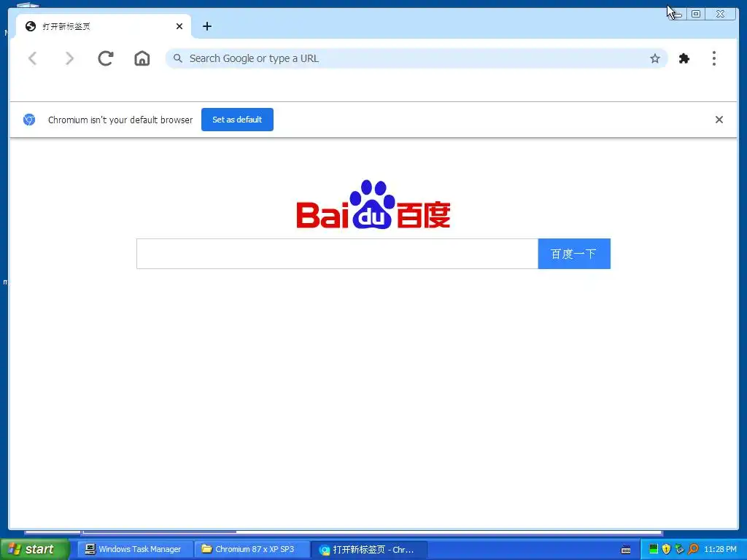This screenshot has width=747, height=560.
Task: Open the green CPU usage tray icon
Action: 654,549
